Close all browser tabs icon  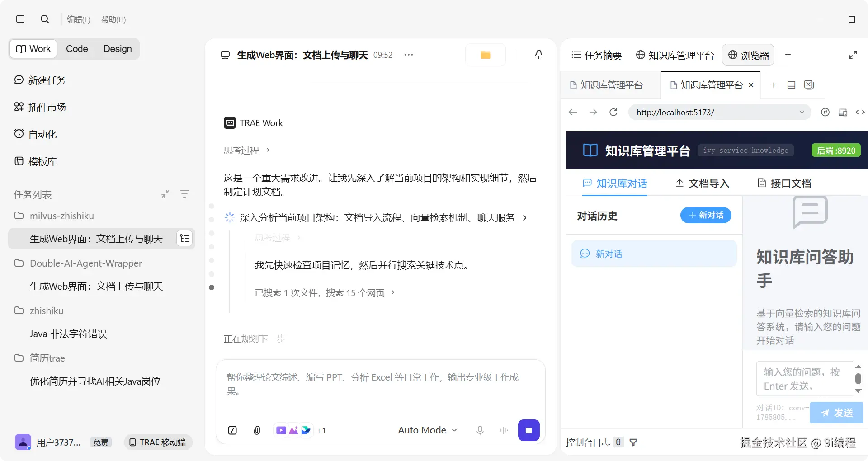(x=809, y=85)
